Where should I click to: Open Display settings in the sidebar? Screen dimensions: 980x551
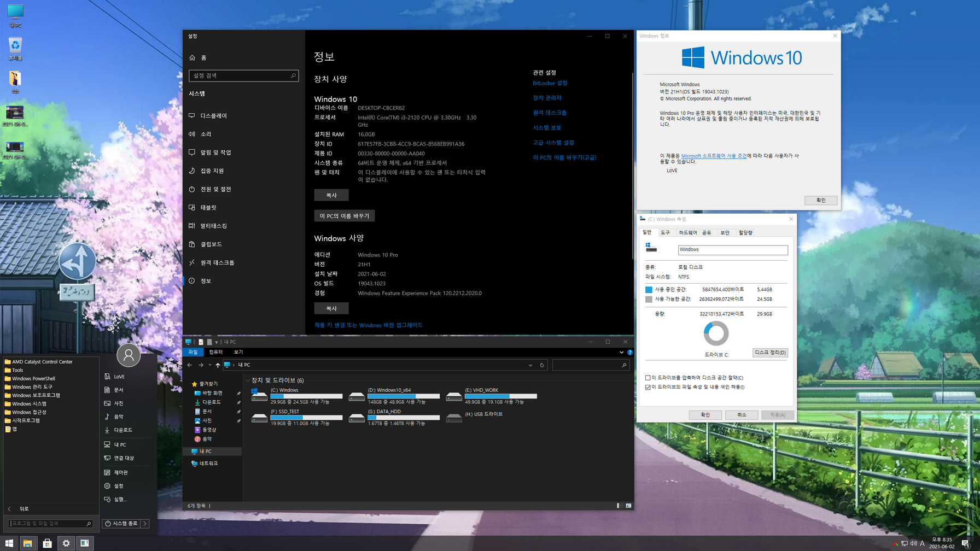click(x=243, y=116)
